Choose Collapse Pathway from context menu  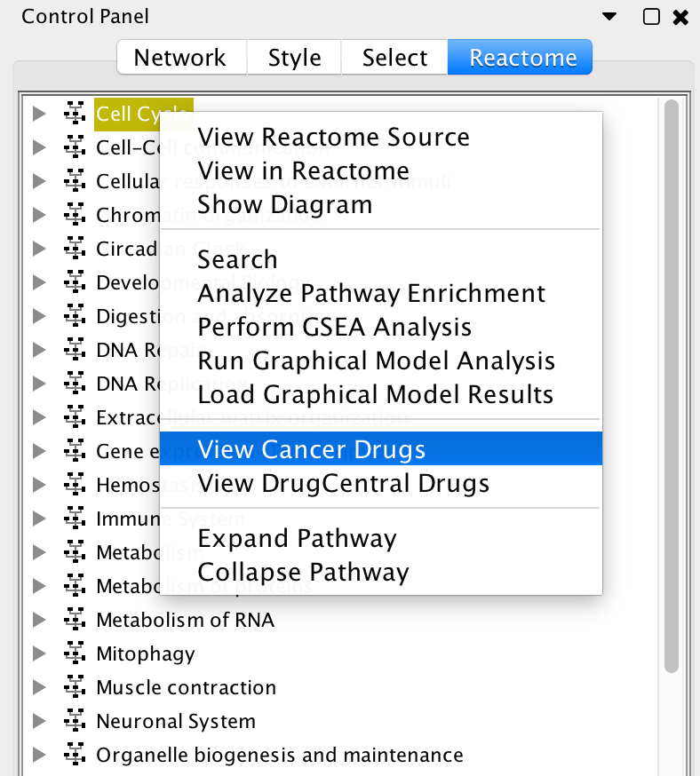(x=381, y=572)
